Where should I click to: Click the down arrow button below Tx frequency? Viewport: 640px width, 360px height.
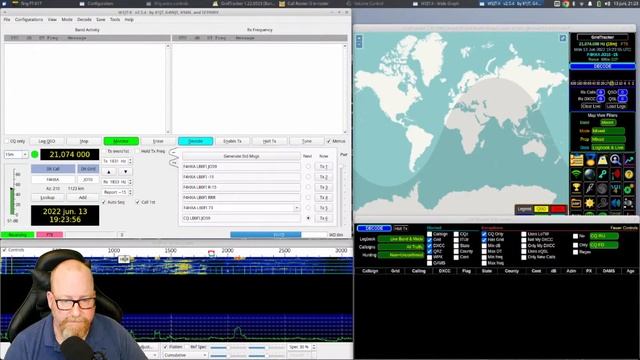tap(125, 172)
